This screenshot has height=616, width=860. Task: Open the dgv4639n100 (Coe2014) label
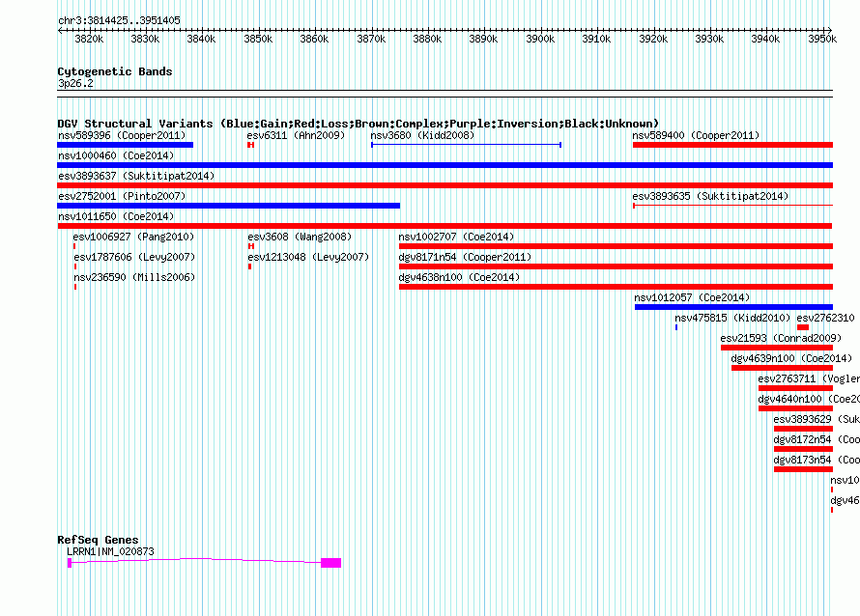coord(791,358)
